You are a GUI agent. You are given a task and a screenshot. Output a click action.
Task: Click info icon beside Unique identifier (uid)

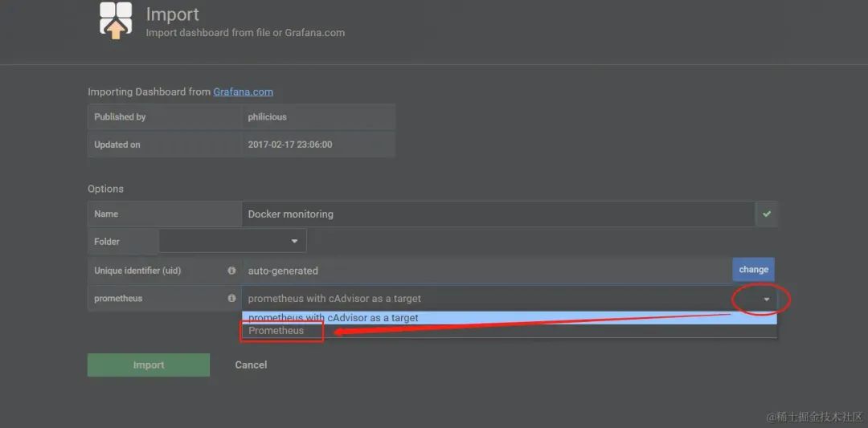pyautogui.click(x=232, y=271)
